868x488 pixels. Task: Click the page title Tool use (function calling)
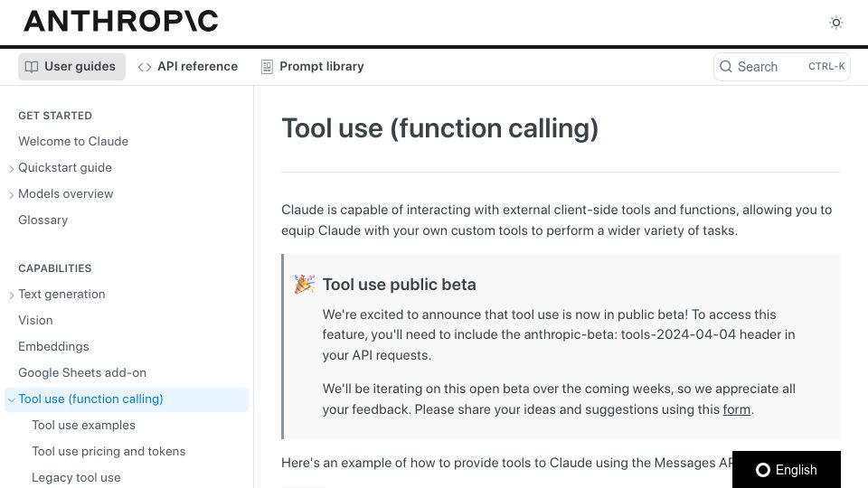[439, 128]
